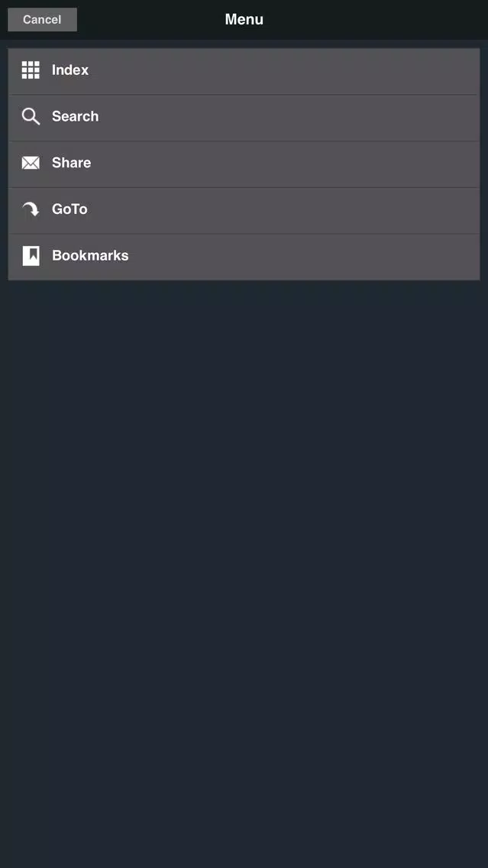Open the GoTo option
488x868 pixels.
[244, 210]
